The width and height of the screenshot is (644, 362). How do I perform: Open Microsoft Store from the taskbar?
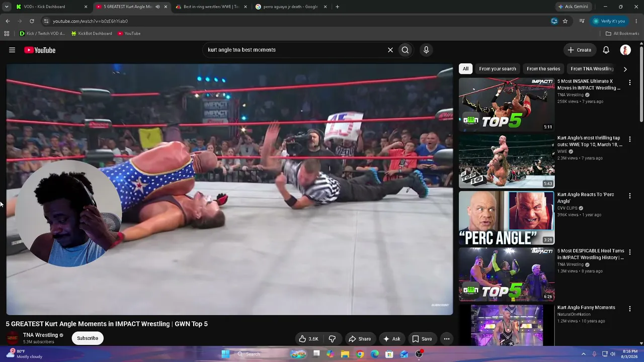point(389,354)
